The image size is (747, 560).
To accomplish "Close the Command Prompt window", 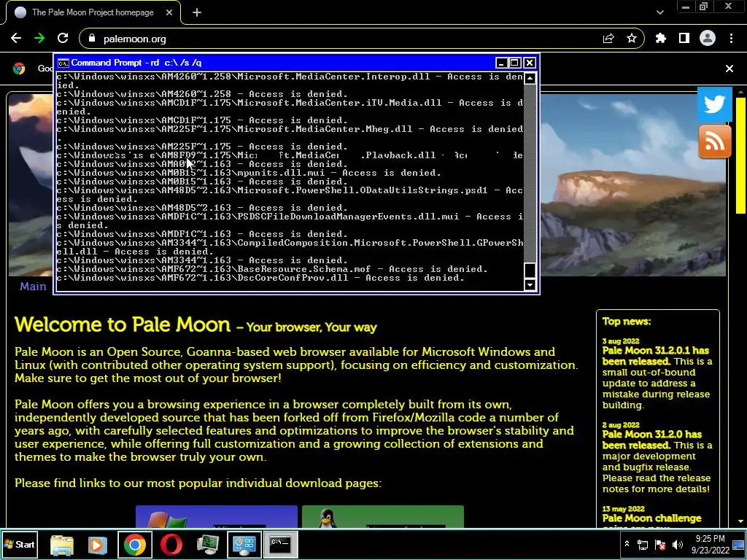I will coord(530,63).
